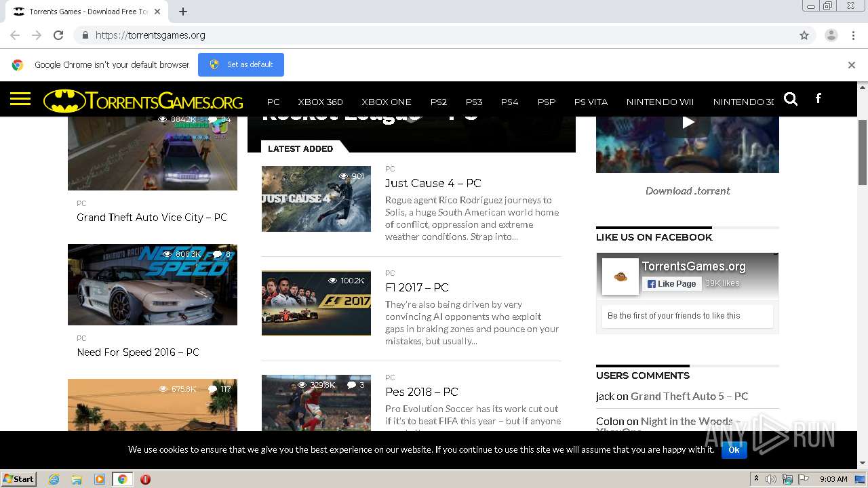
Task: Open jack's comment on Grand Theft Auto 5
Action: [689, 396]
